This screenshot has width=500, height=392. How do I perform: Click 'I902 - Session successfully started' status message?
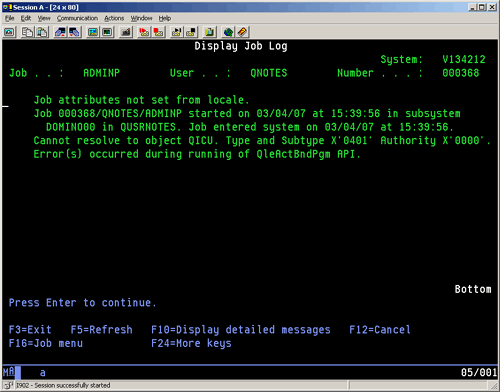coord(63,385)
